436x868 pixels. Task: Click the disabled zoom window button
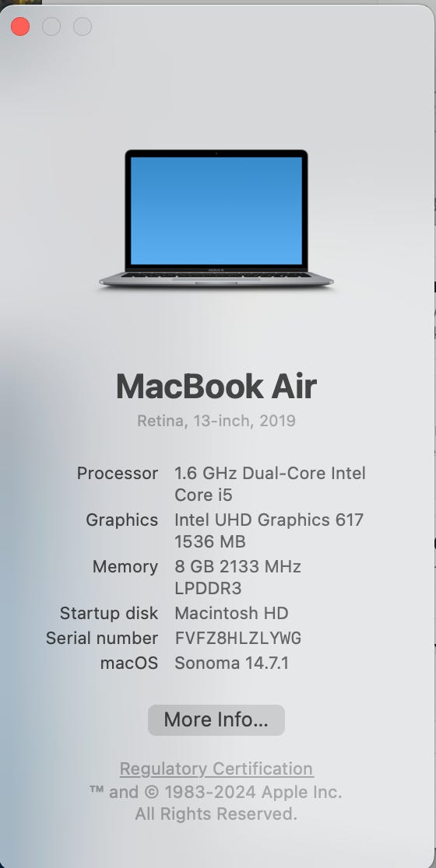(x=83, y=26)
